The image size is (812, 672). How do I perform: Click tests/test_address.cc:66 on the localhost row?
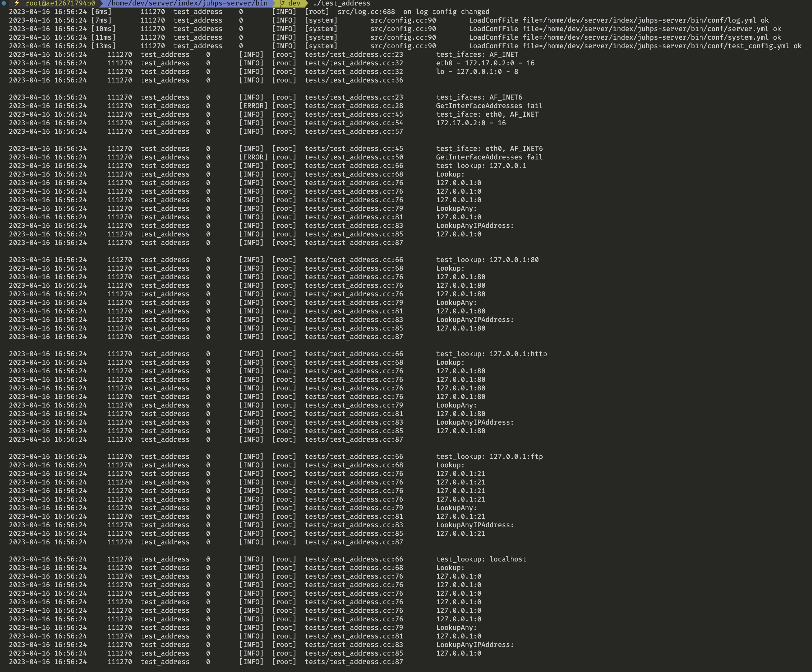coord(354,559)
